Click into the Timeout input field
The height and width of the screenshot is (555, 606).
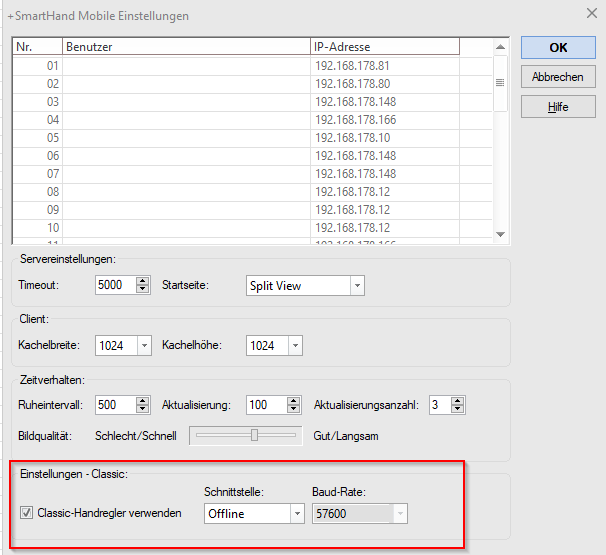click(x=114, y=286)
